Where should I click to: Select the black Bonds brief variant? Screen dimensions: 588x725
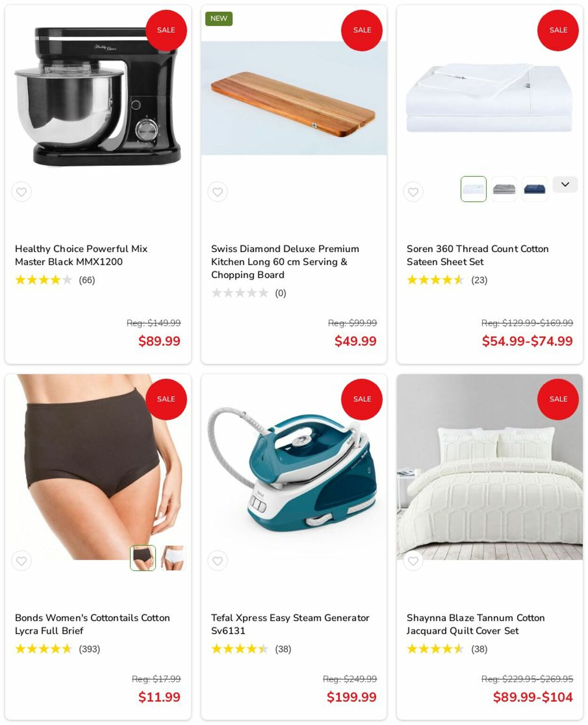(x=143, y=558)
